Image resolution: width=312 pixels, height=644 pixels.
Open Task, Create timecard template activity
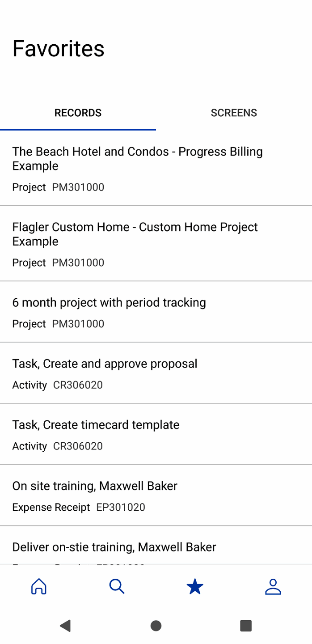96,425
